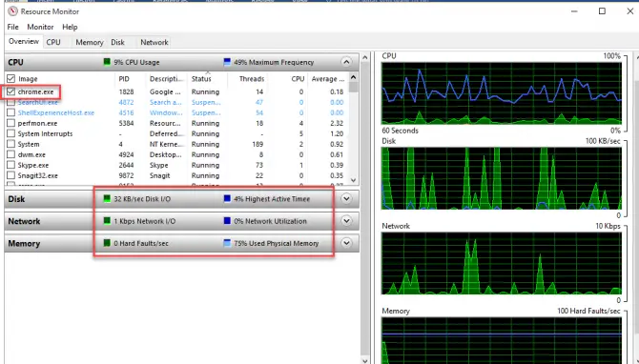Image resolution: width=639 pixels, height=364 pixels.
Task: Click the '75% Used Physical Memory' text
Action: coord(277,244)
